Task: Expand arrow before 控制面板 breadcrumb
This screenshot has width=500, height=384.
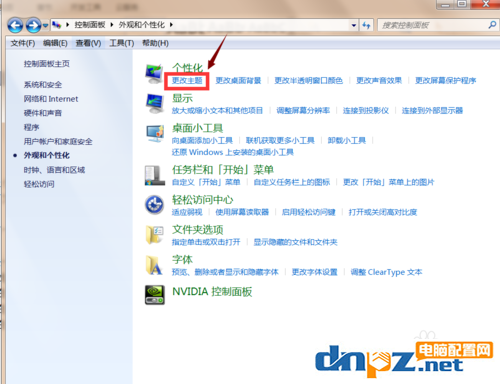Action: click(67, 25)
